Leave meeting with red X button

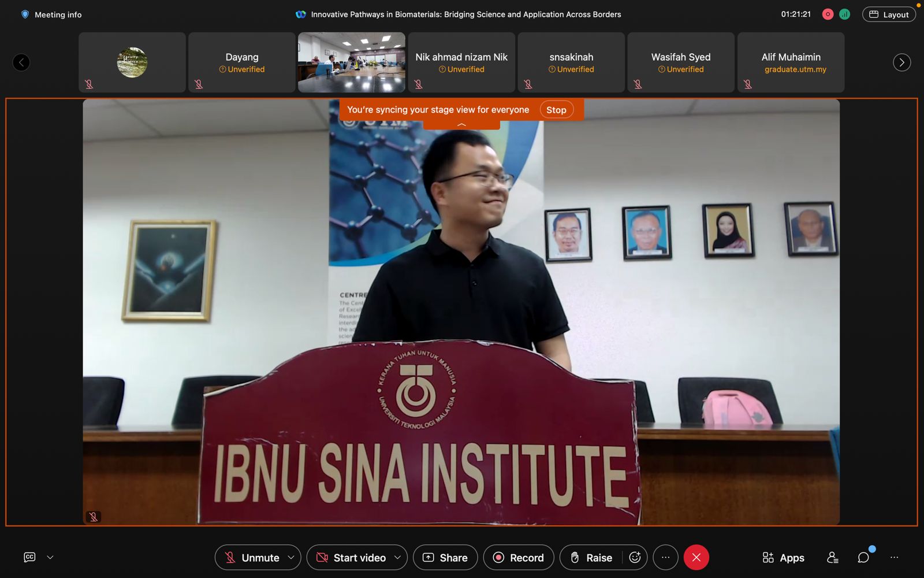696,558
